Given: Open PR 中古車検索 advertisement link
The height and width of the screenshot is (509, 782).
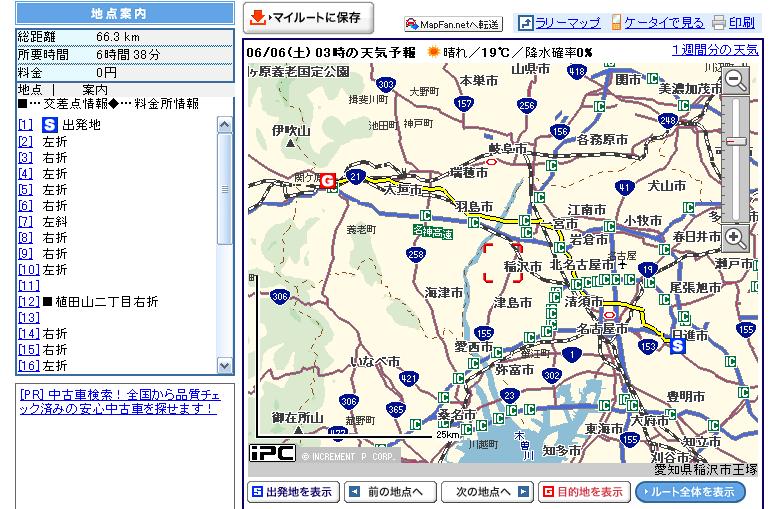Looking at the screenshot, I should click(120, 402).
